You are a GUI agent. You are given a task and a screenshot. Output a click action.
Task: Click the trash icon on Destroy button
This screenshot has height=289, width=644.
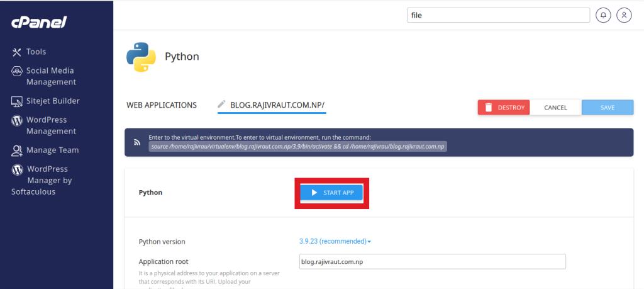click(488, 108)
